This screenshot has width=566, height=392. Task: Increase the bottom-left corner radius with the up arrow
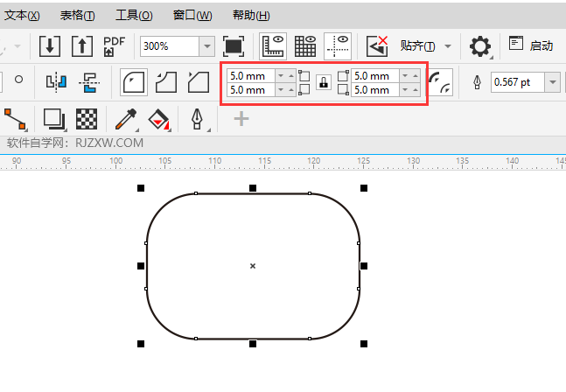291,90
